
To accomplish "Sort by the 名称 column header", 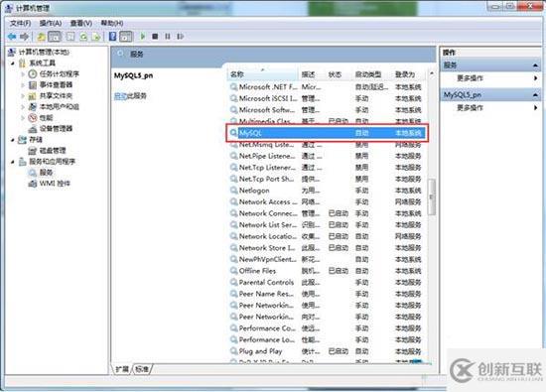I will point(262,74).
